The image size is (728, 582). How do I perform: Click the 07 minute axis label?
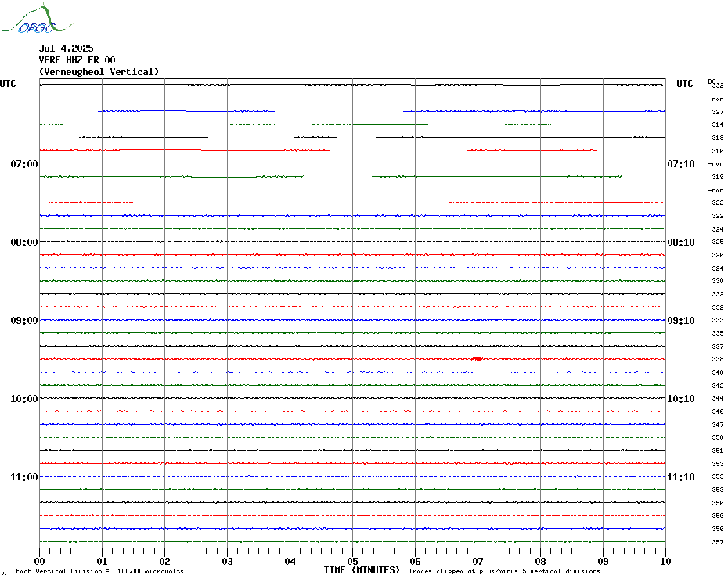[x=478, y=561]
